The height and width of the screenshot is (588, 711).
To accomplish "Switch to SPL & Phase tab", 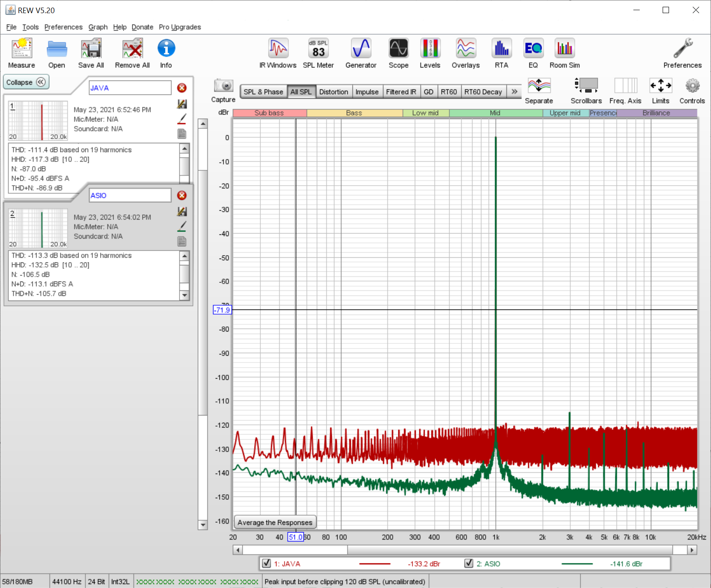I will coord(263,92).
